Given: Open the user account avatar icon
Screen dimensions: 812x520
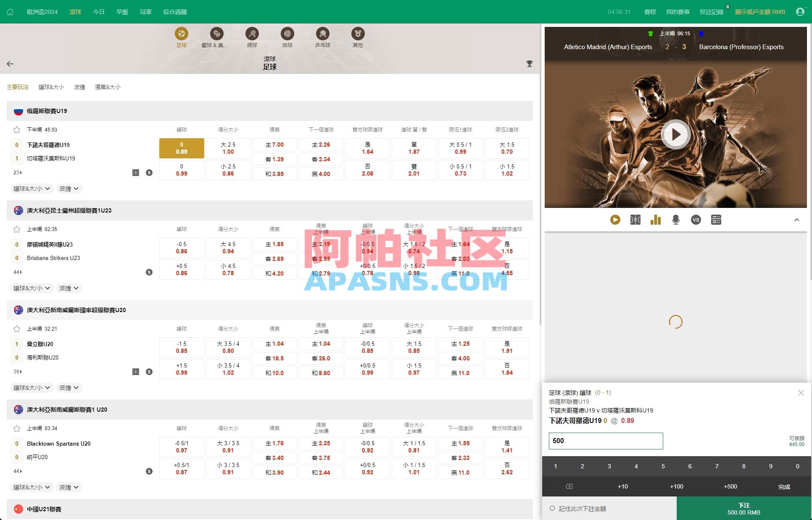Looking at the screenshot, I should click(800, 11).
